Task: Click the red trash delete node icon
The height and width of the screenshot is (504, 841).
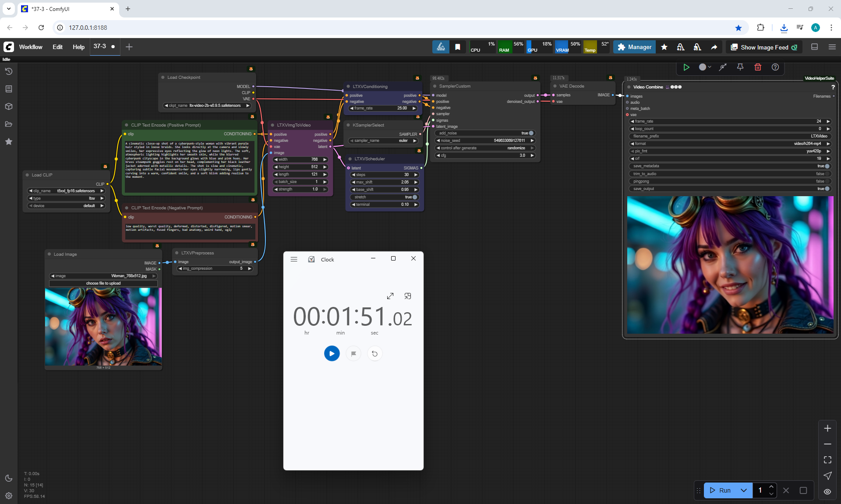Action: click(x=757, y=67)
